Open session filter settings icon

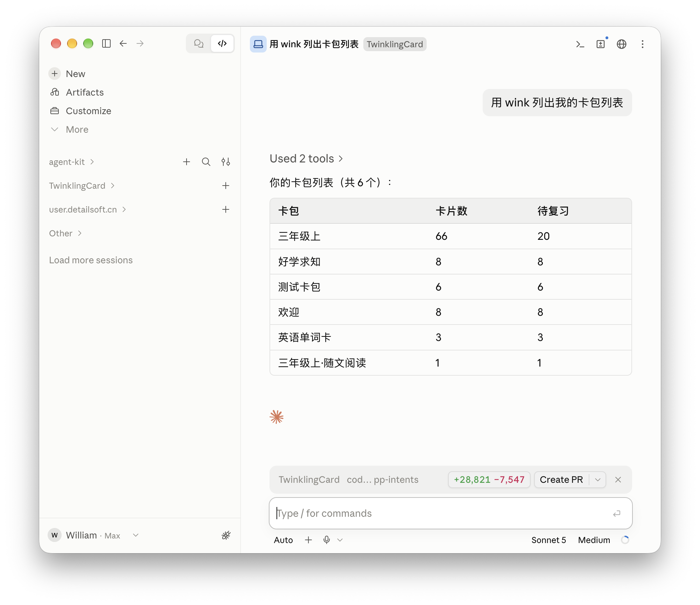226,162
